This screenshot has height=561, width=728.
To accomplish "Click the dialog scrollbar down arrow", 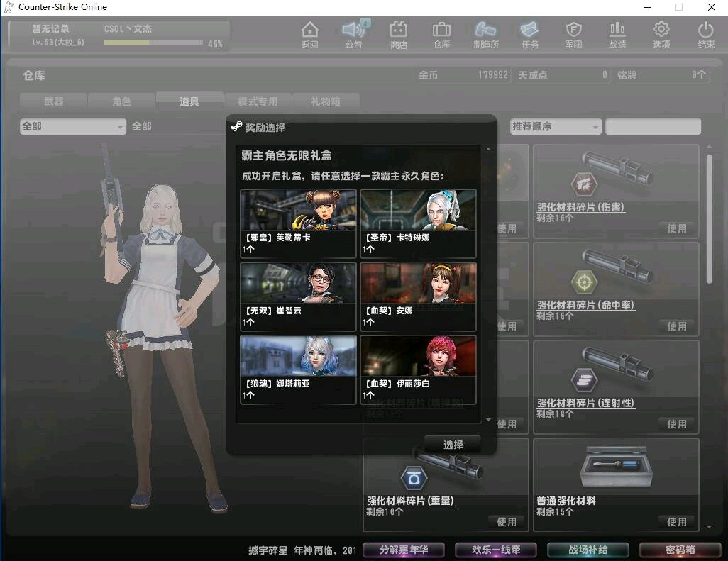I will (x=488, y=420).
